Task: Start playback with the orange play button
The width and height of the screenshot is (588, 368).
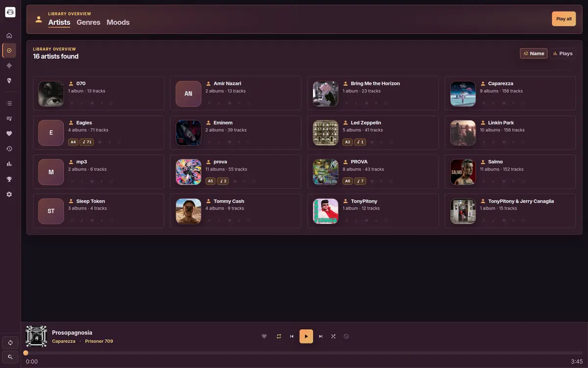Action: (306, 336)
